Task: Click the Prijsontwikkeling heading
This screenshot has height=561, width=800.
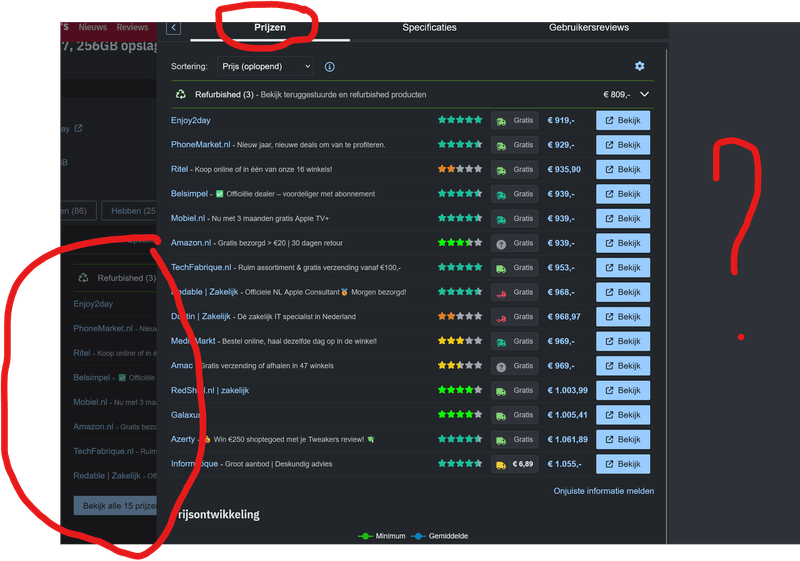Action: (216, 514)
